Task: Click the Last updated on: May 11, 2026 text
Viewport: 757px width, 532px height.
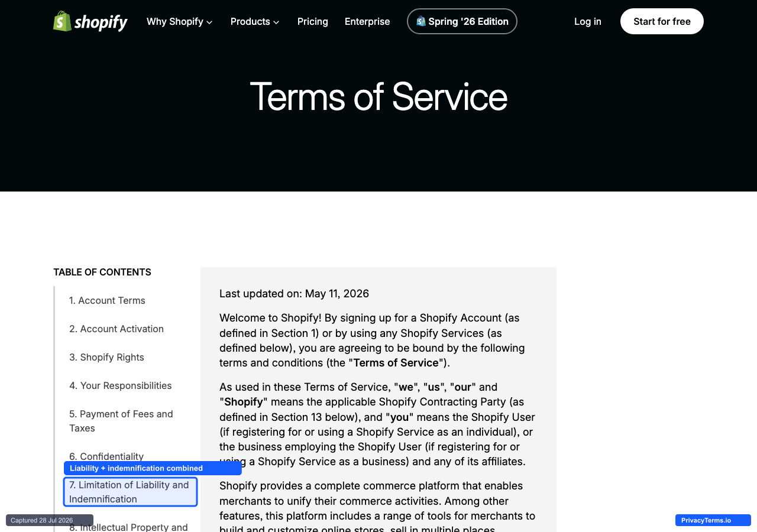Action: (294, 294)
